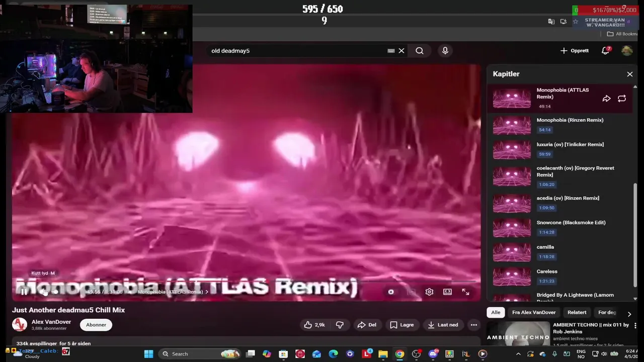Select the Relatert filter chip
The width and height of the screenshot is (644, 362).
click(577, 312)
